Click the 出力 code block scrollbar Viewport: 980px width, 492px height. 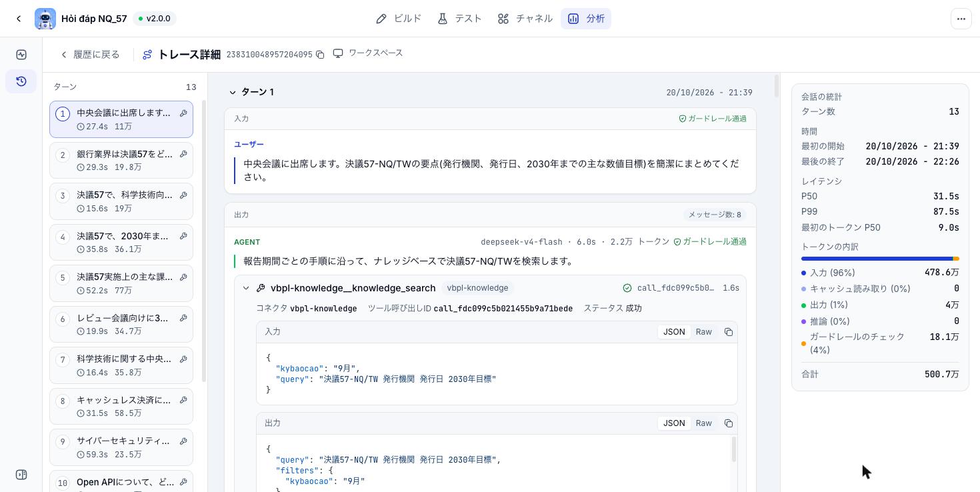point(734,449)
